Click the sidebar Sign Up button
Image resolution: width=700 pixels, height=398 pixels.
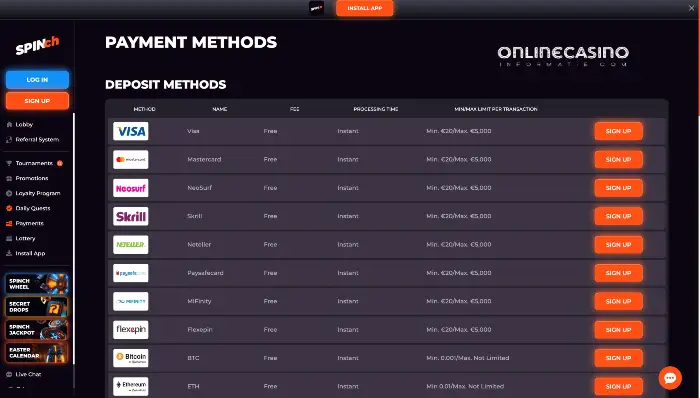click(x=37, y=101)
